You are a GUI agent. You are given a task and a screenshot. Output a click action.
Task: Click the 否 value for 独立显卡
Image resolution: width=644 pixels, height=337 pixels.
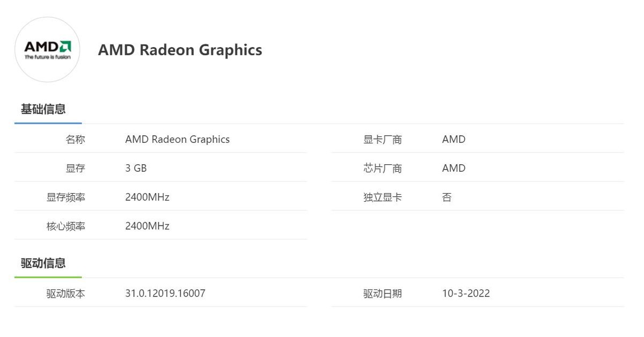tap(447, 197)
